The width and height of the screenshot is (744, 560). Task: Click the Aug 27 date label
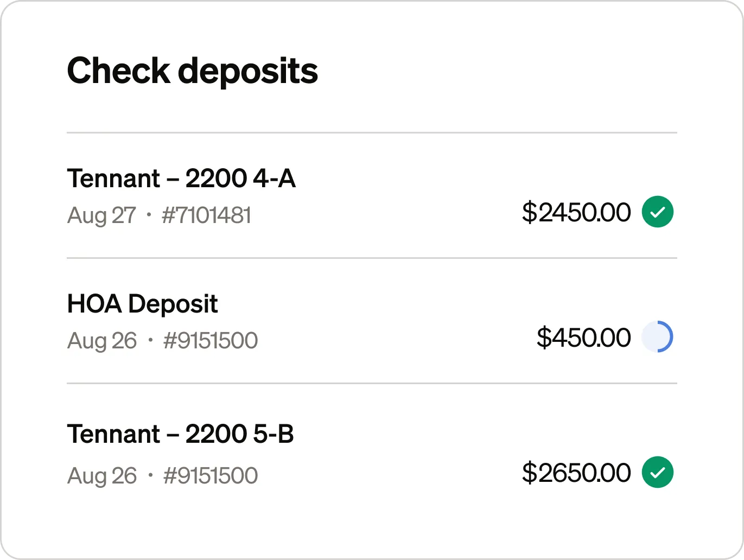coord(101,215)
